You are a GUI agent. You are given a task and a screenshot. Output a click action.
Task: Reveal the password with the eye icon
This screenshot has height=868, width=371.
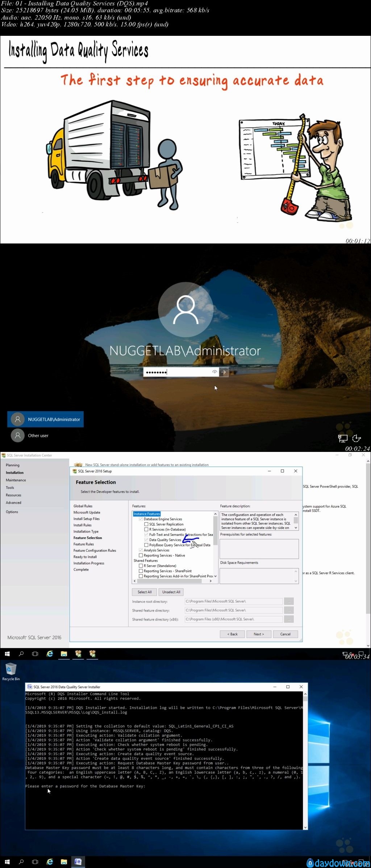pyautogui.click(x=214, y=372)
